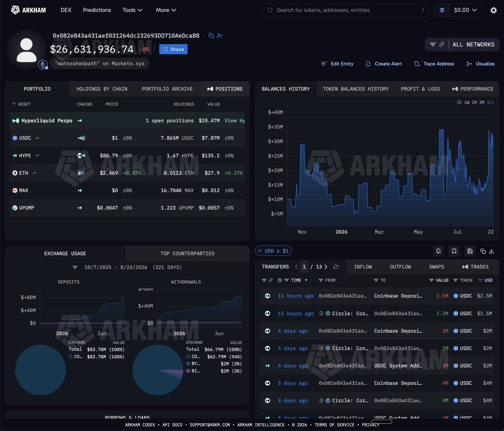This screenshot has height=431, width=504.
Task: Switch to the Holdings By Chain tab
Action: click(102, 89)
